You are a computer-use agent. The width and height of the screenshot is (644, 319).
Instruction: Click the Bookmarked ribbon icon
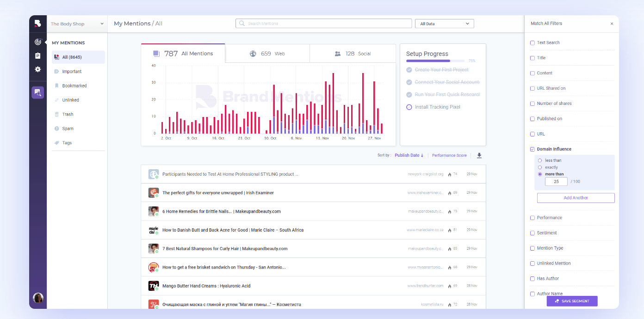[56, 86]
